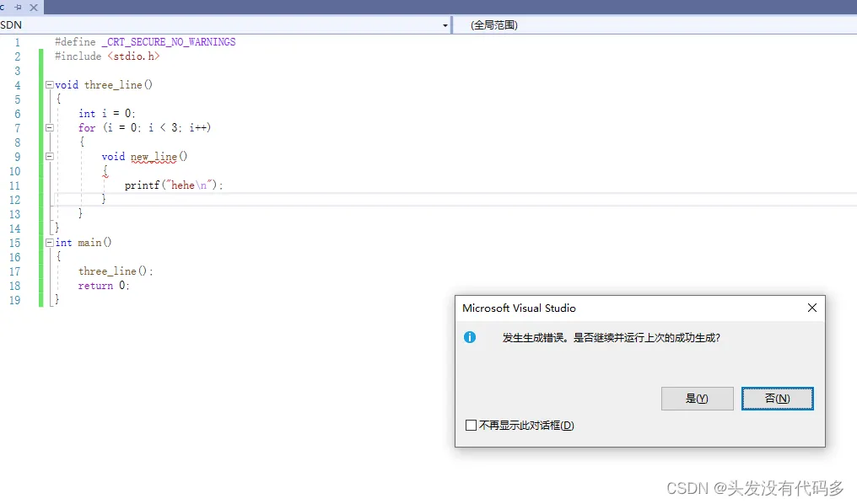Viewport: 857px width, 504px height.
Task: Collapse the main function block
Action: (49, 243)
